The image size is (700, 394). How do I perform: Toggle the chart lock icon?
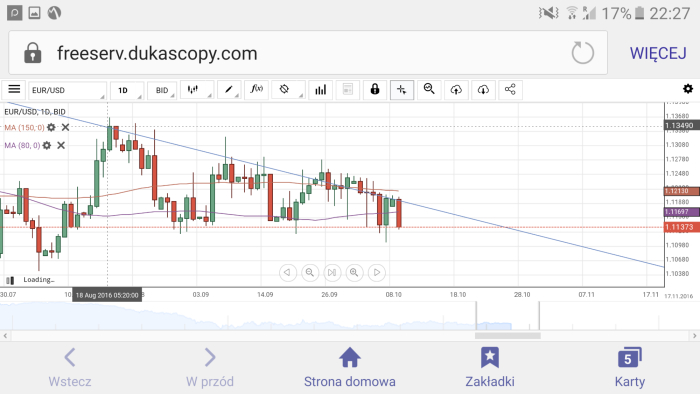tap(375, 90)
